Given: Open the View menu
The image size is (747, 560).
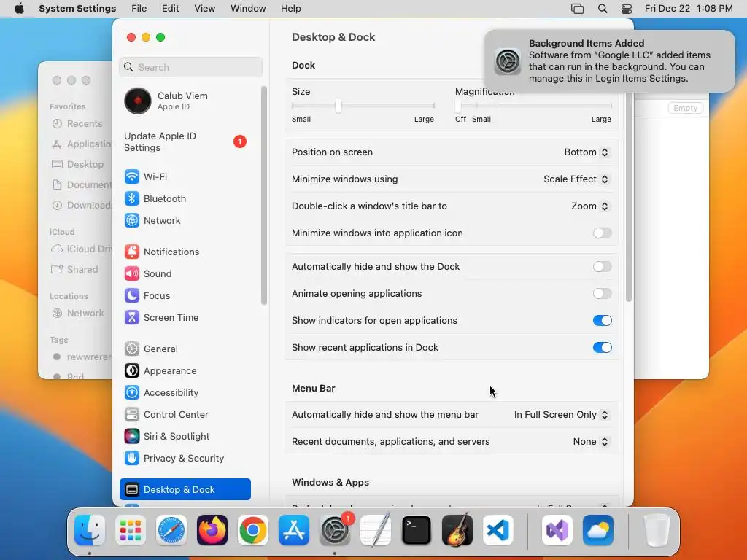Looking at the screenshot, I should (205, 9).
